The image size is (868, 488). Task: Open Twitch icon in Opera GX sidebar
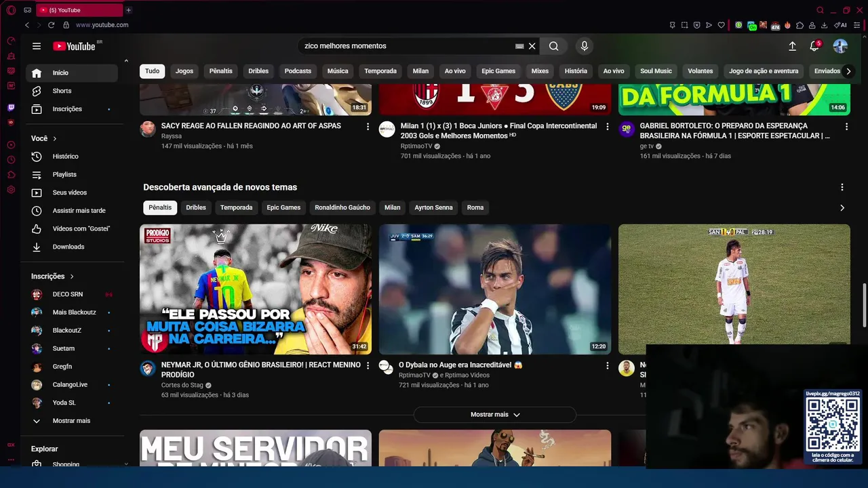[x=11, y=108]
